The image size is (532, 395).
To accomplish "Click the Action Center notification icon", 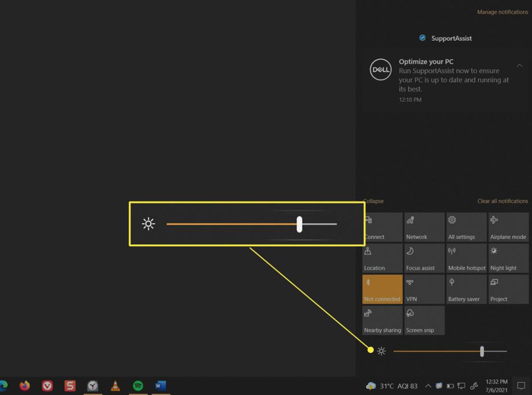I will pyautogui.click(x=521, y=386).
